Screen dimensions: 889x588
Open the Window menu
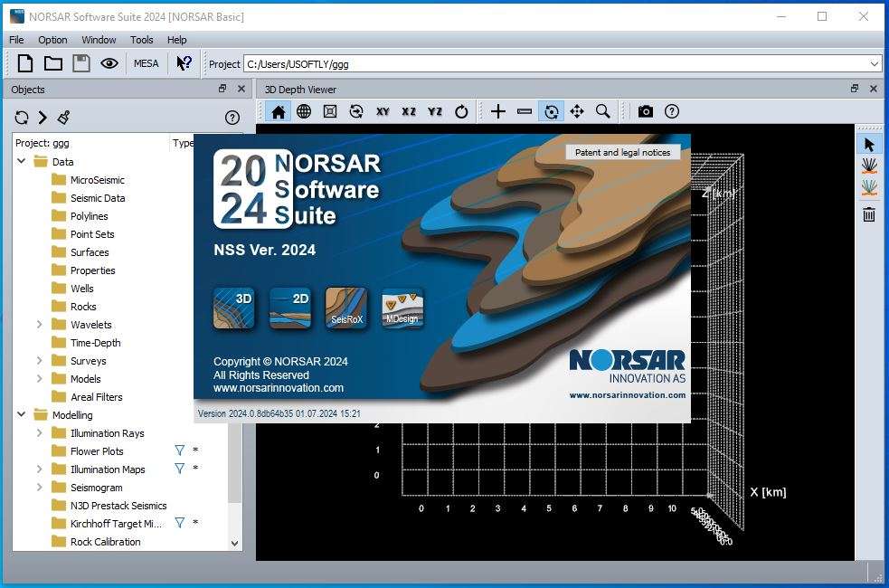pyautogui.click(x=99, y=40)
